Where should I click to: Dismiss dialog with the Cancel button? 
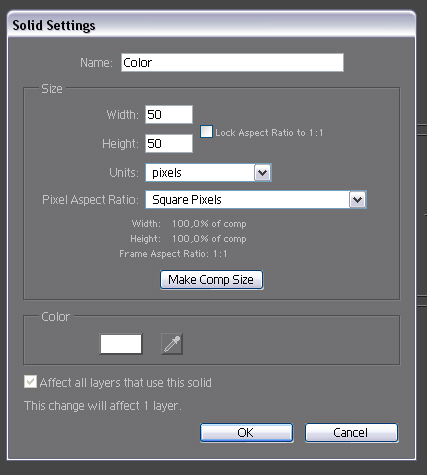352,433
